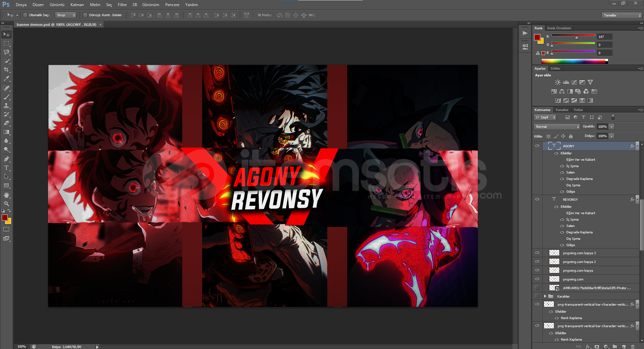Select the Eyedropper tool
Viewport: 644px width, 349px height.
coord(6,79)
